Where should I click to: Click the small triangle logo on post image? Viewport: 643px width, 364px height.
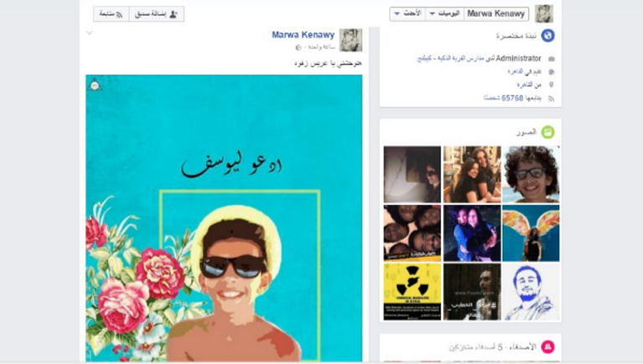pyautogui.click(x=95, y=84)
